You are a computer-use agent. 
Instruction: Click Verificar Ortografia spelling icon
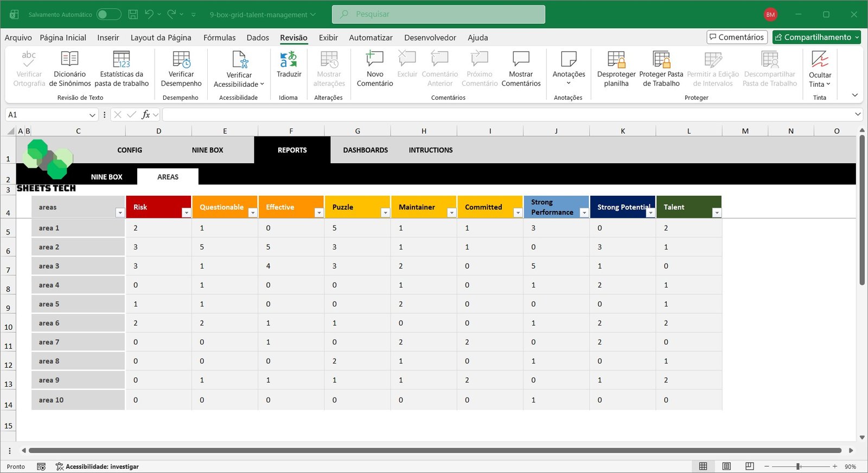[29, 58]
